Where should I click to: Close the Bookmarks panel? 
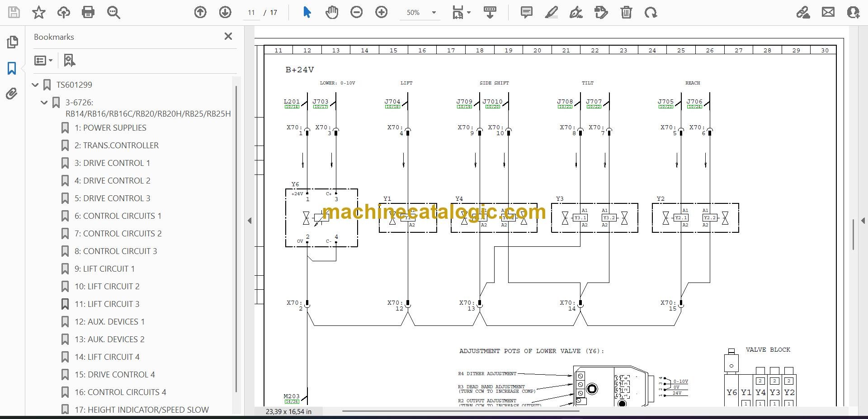click(x=228, y=37)
